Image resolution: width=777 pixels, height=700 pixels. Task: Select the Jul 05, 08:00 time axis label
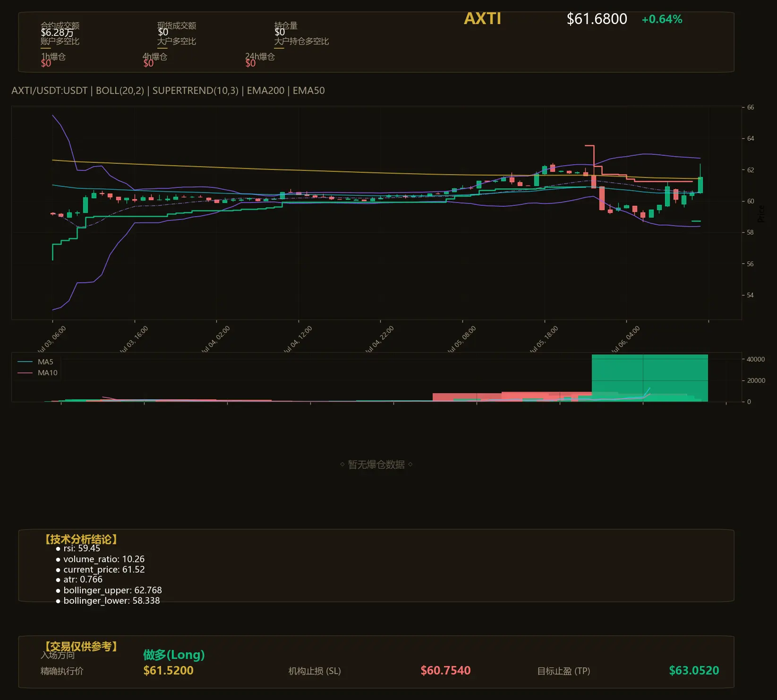coord(461,339)
